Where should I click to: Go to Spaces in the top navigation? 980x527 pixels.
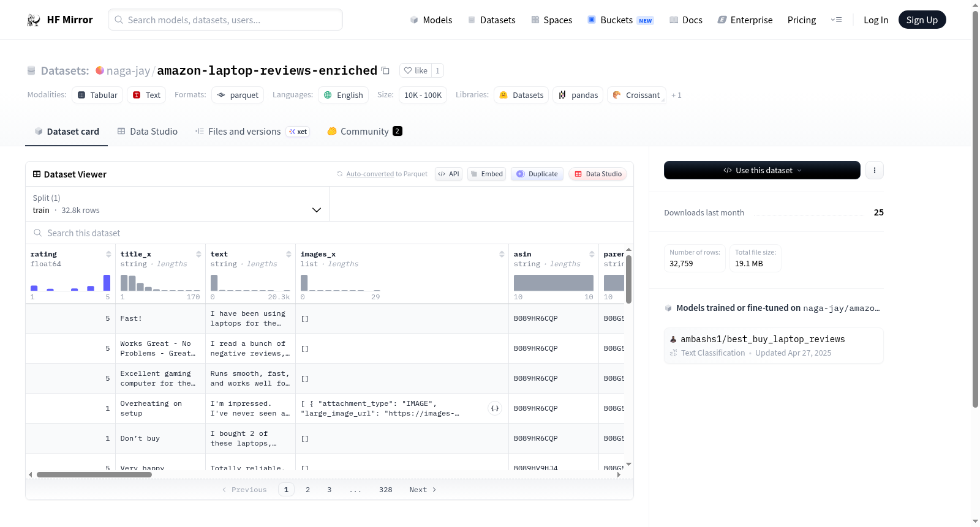pyautogui.click(x=551, y=20)
